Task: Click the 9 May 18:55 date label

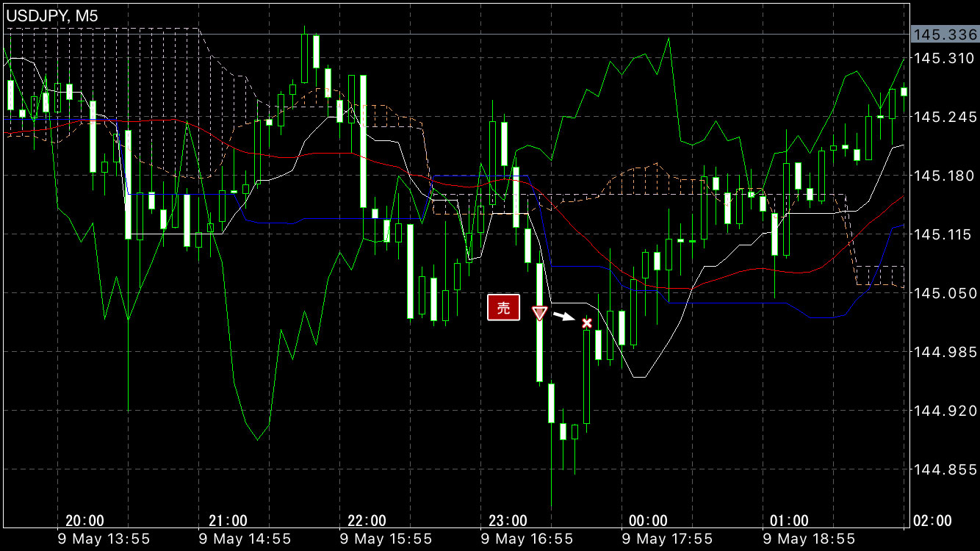Action: (x=808, y=539)
